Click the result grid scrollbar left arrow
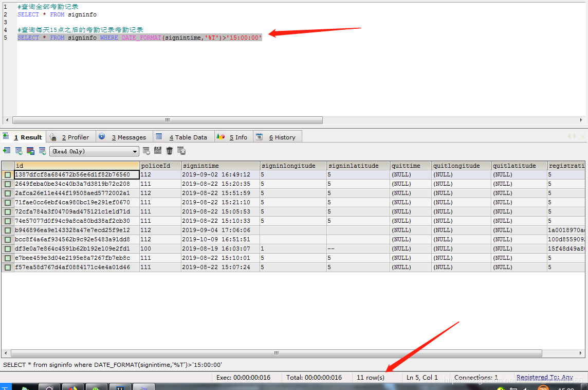Screen dimensions: 588x390 pyautogui.click(x=6, y=353)
